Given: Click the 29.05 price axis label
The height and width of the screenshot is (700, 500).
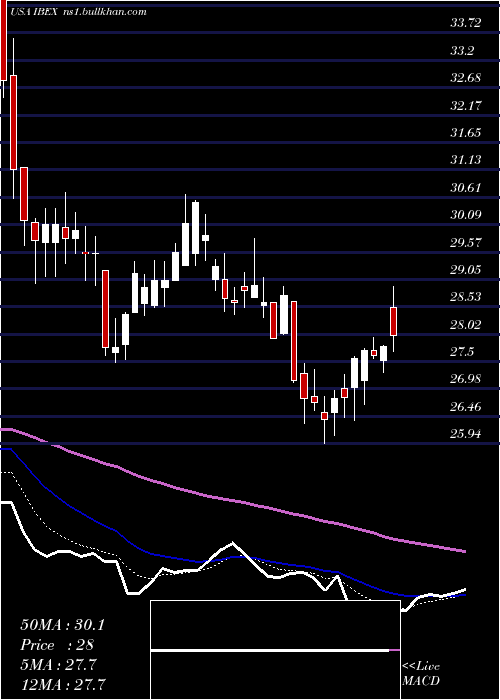Looking at the screenshot, I should [x=466, y=270].
